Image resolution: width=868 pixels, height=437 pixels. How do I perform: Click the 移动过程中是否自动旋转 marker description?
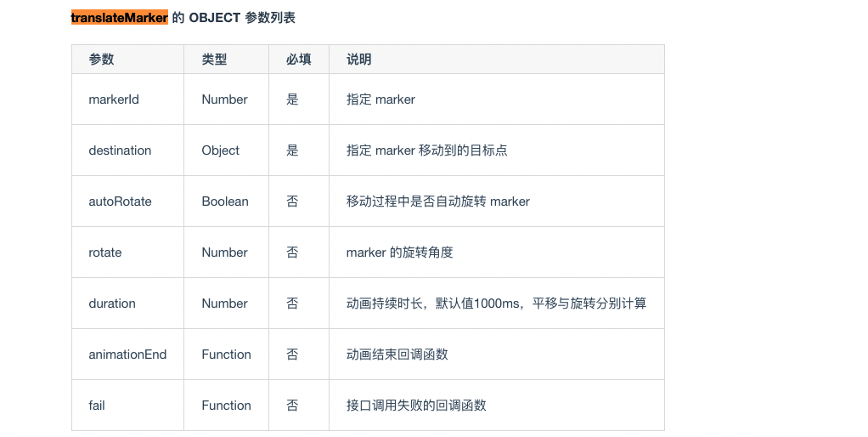click(437, 201)
